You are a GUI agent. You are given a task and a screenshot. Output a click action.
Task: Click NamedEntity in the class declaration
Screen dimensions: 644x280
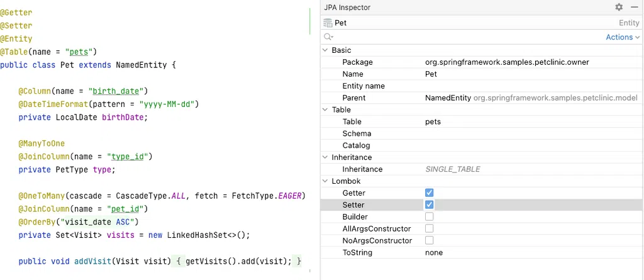143,65
